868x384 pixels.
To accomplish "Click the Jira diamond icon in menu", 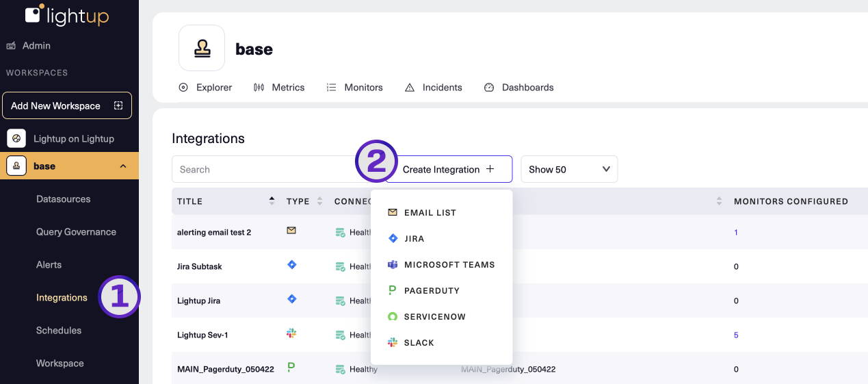I will [393, 238].
